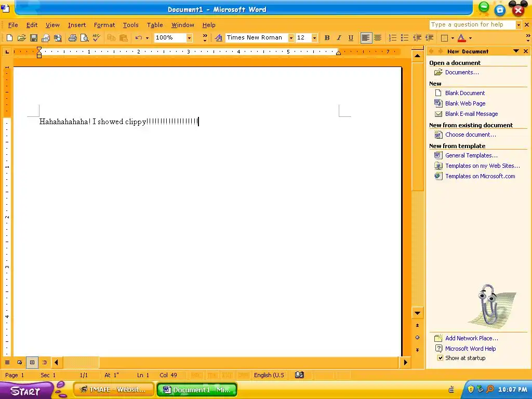
Task: Open General Templates link
Action: pyautogui.click(x=471, y=155)
